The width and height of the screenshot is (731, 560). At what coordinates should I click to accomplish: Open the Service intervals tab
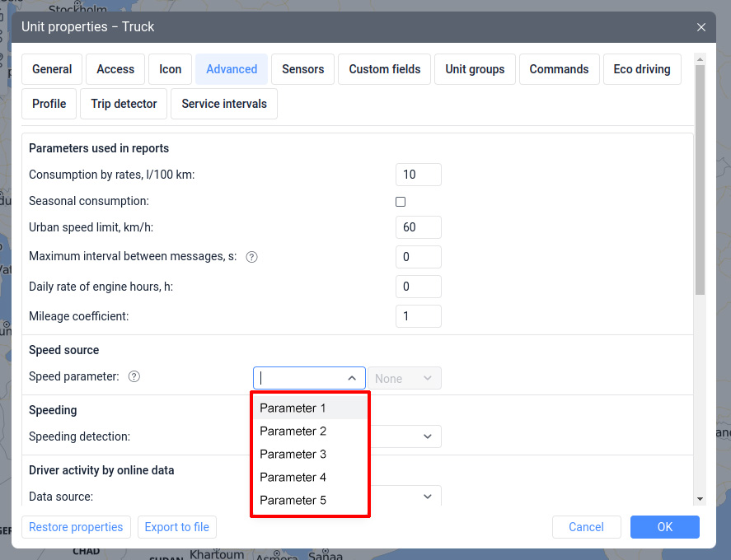point(224,104)
